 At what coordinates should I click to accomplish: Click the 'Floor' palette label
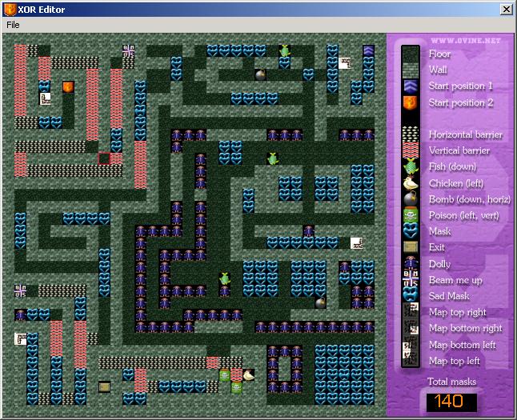coord(439,54)
